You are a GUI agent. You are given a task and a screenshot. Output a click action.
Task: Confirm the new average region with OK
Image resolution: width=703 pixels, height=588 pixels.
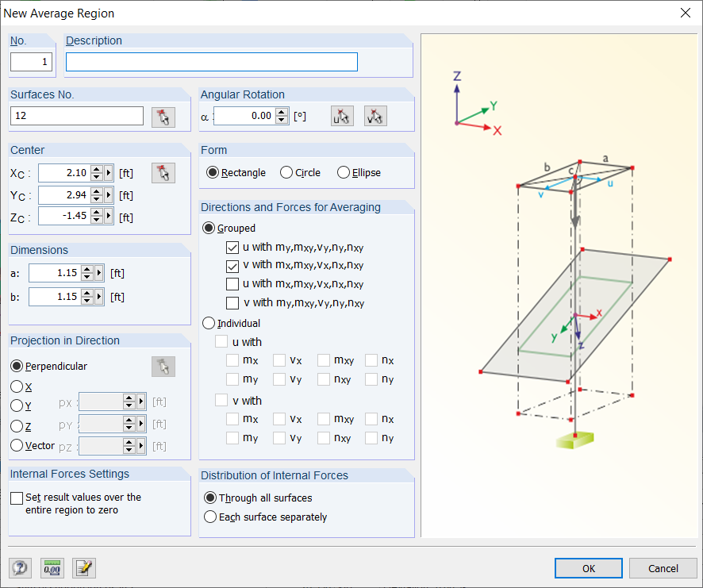coord(588,567)
